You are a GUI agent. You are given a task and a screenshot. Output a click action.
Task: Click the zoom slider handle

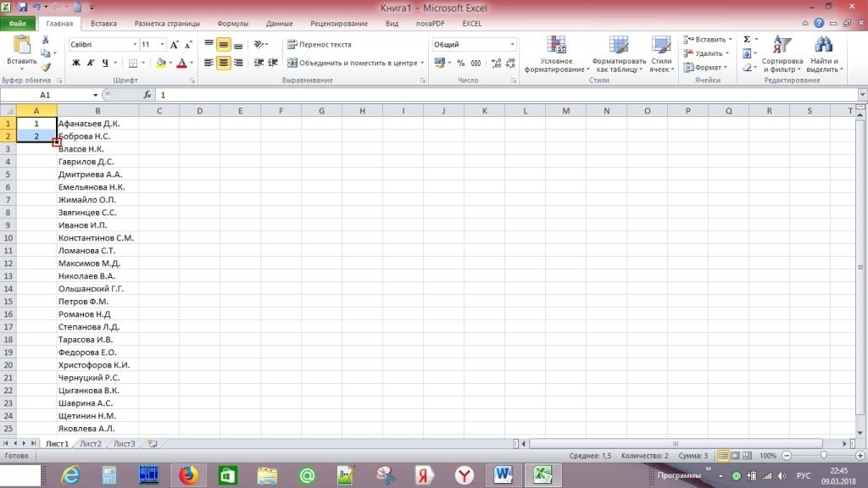823,456
